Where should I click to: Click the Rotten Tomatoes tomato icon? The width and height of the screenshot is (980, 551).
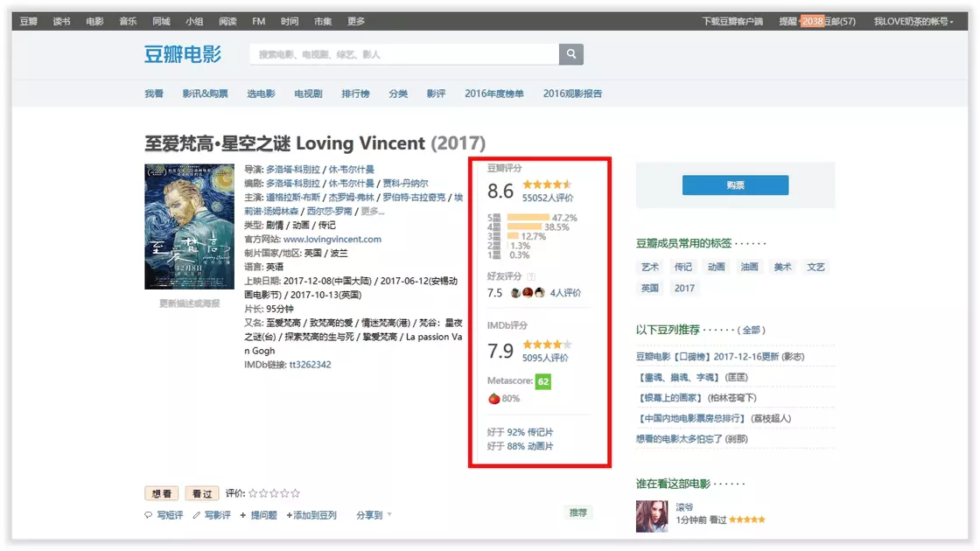(x=493, y=399)
